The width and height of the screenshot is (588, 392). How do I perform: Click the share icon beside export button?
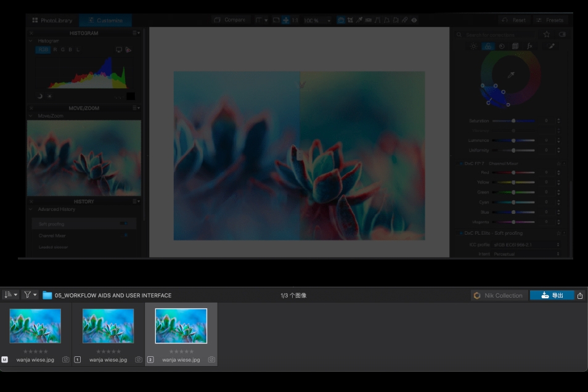(580, 295)
